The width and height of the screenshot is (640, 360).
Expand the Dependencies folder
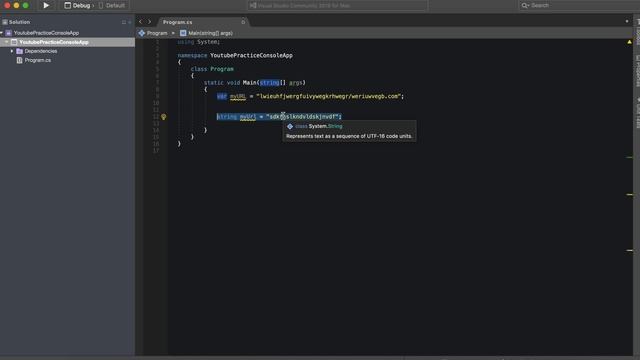pos(12,51)
